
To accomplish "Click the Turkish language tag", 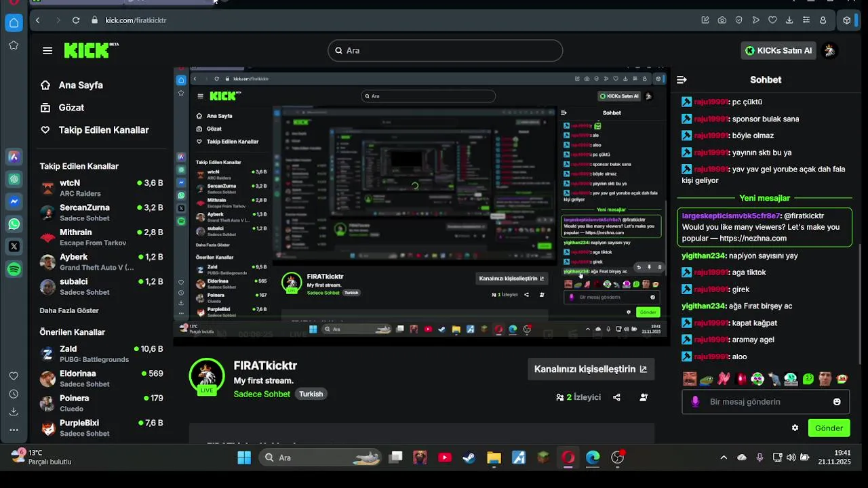I will (x=311, y=394).
